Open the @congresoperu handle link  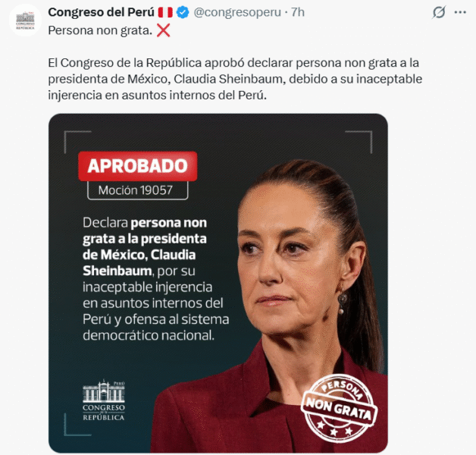click(237, 12)
